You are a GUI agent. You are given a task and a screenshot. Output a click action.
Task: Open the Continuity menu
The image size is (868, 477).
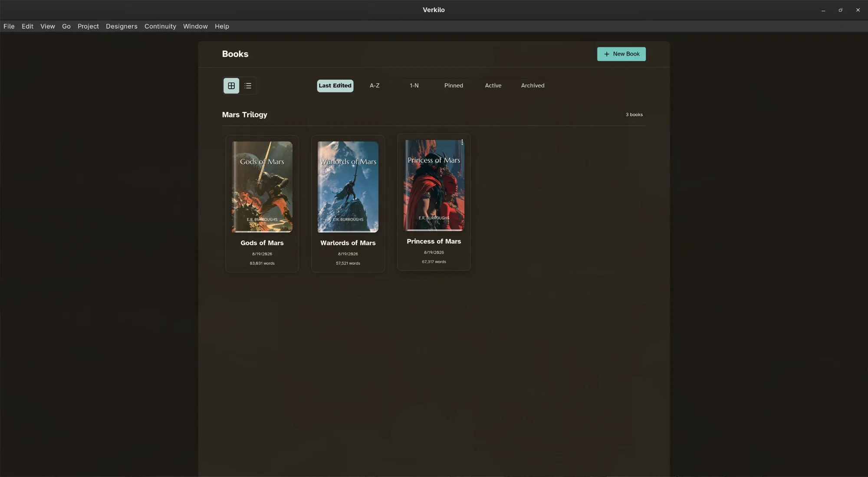click(160, 26)
